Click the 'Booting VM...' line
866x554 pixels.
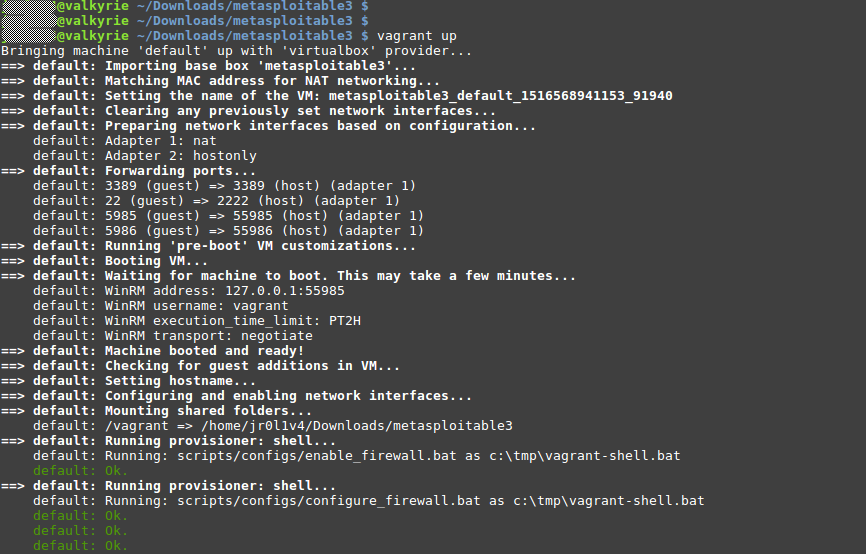[x=153, y=261]
